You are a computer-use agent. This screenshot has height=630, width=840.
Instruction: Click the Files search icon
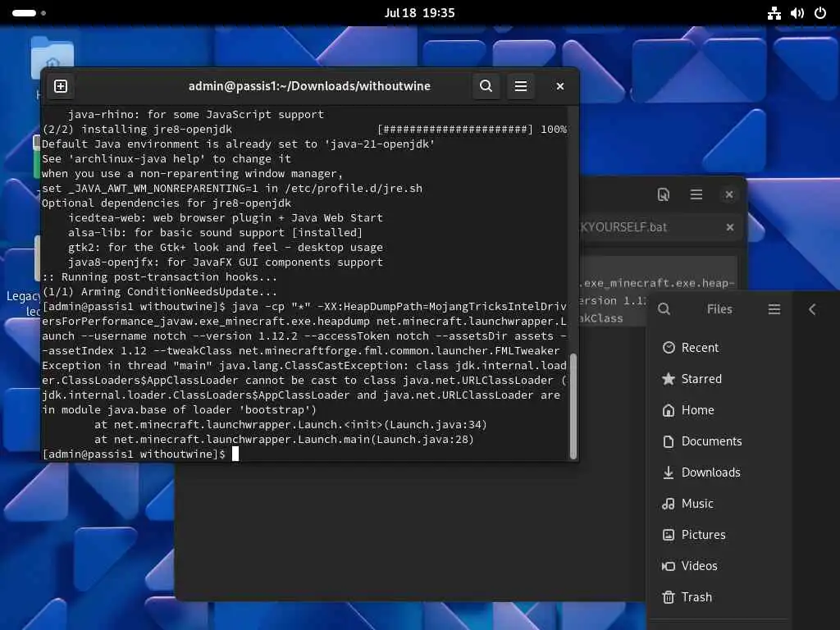tap(664, 309)
